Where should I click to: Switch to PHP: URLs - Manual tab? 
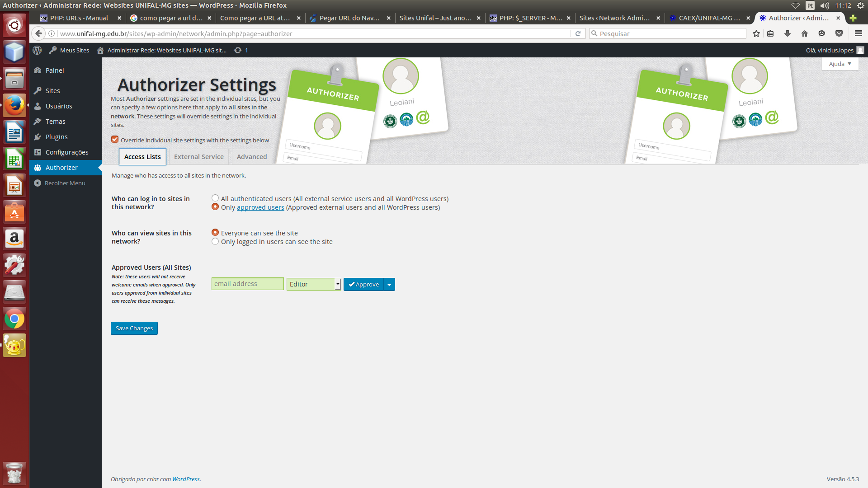[x=79, y=18]
